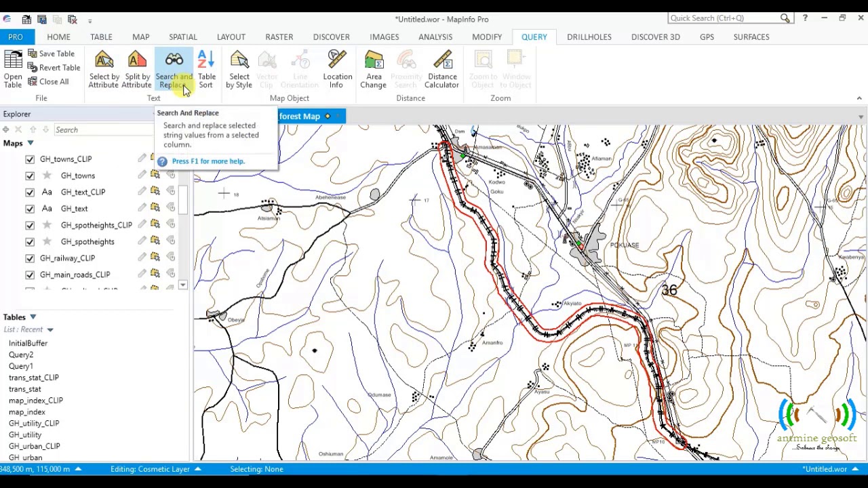
Task: Collapse the Maps section arrow
Action: click(x=31, y=143)
